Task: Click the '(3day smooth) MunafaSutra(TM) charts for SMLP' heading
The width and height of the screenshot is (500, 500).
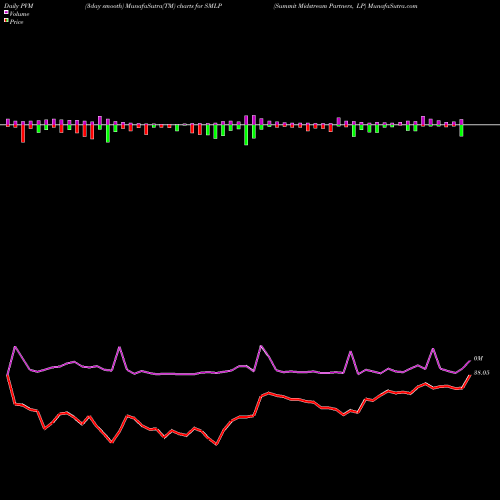Action: pyautogui.click(x=153, y=6)
